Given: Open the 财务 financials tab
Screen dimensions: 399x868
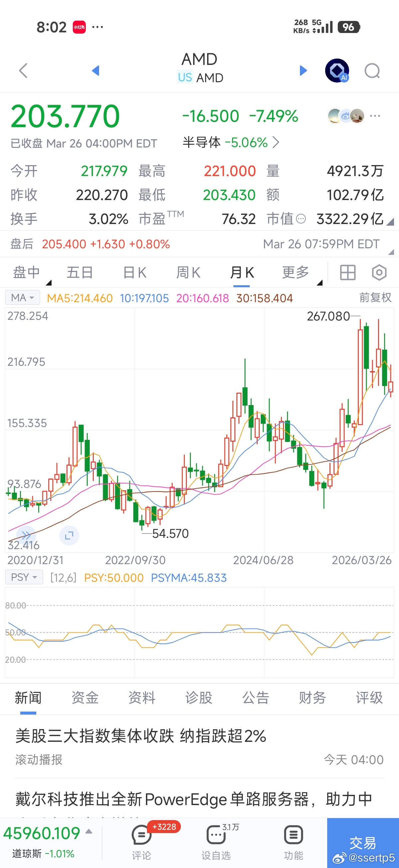Looking at the screenshot, I should 313,698.
